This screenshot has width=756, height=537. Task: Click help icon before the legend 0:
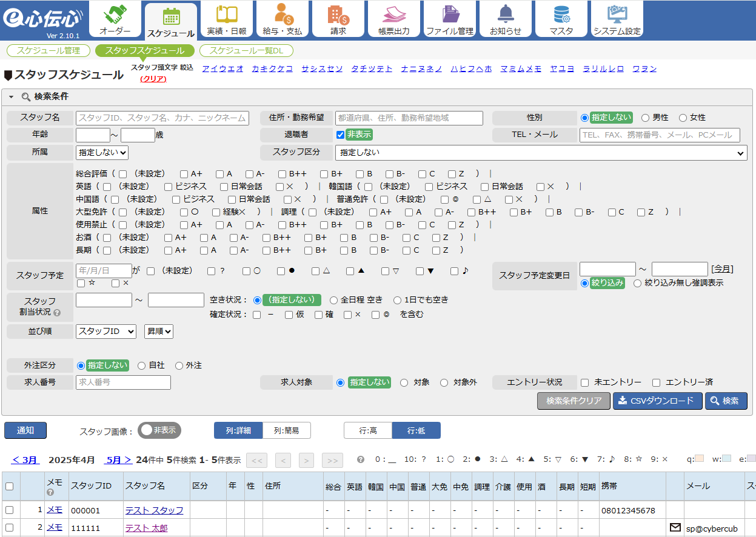coord(361,459)
